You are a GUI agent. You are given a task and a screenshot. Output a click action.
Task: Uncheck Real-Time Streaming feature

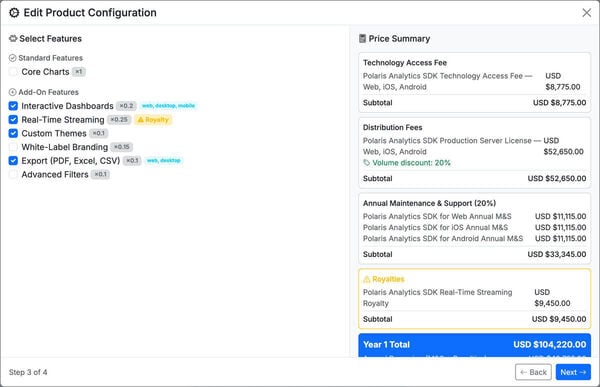(13, 119)
